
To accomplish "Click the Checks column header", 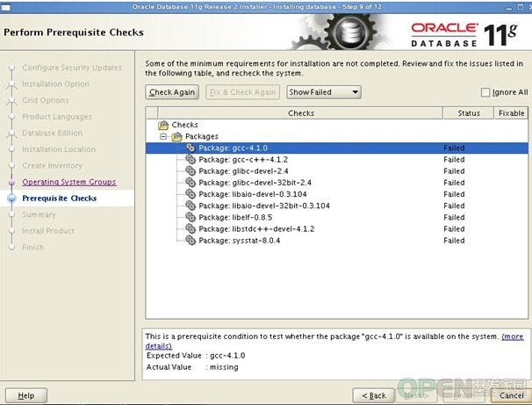I will click(x=300, y=113).
